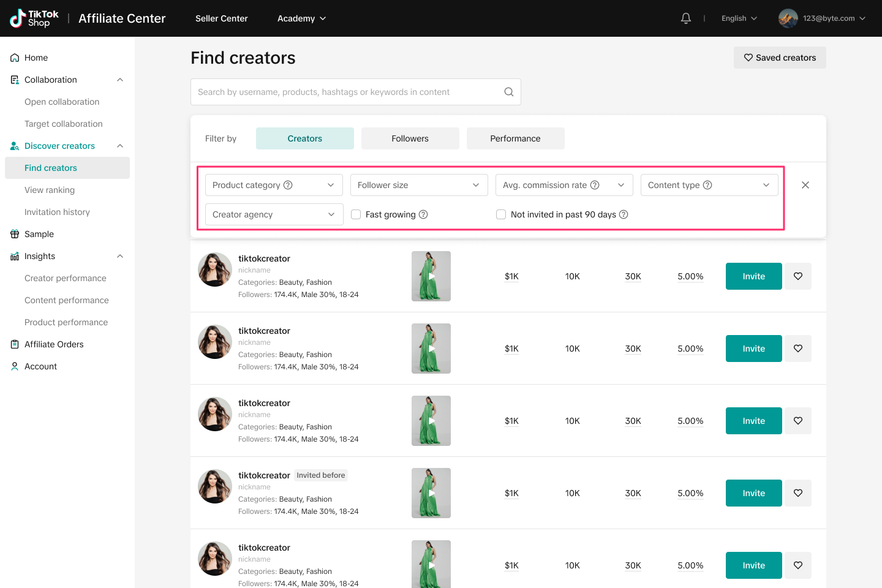This screenshot has width=882, height=588.
Task: Select the Performance filter tab
Action: pyautogui.click(x=515, y=138)
